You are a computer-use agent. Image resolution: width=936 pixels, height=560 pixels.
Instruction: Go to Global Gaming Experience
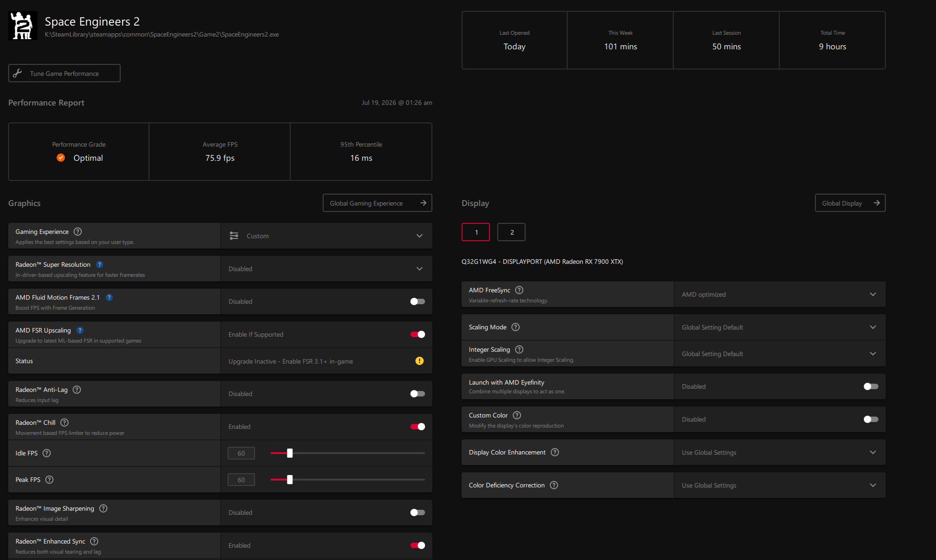point(378,203)
